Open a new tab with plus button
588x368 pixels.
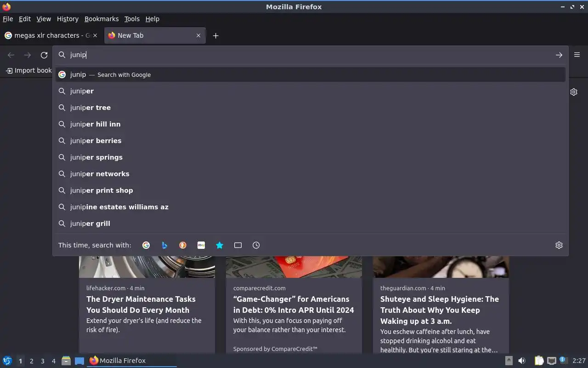point(215,35)
